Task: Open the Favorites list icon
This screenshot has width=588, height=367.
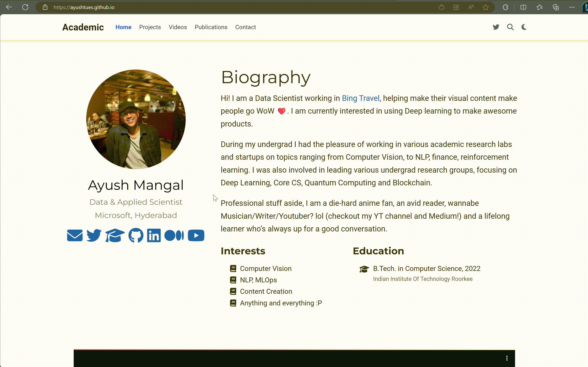Action: [x=540, y=7]
